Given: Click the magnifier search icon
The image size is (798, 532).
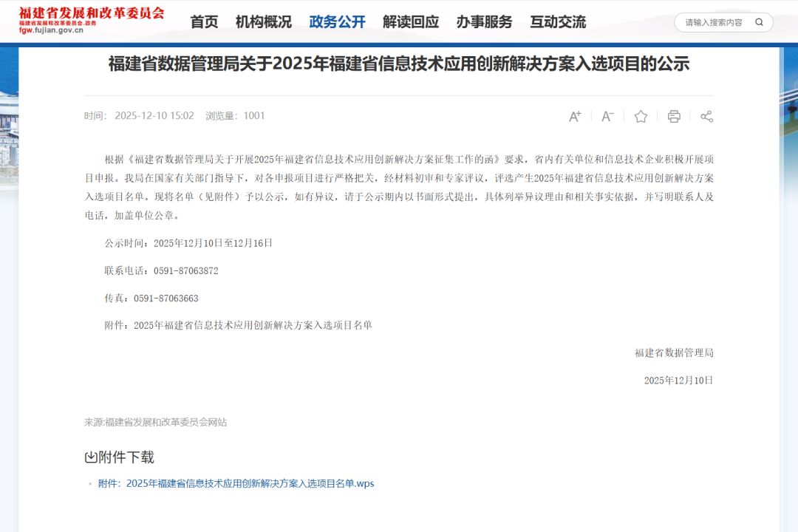Looking at the screenshot, I should pos(759,22).
